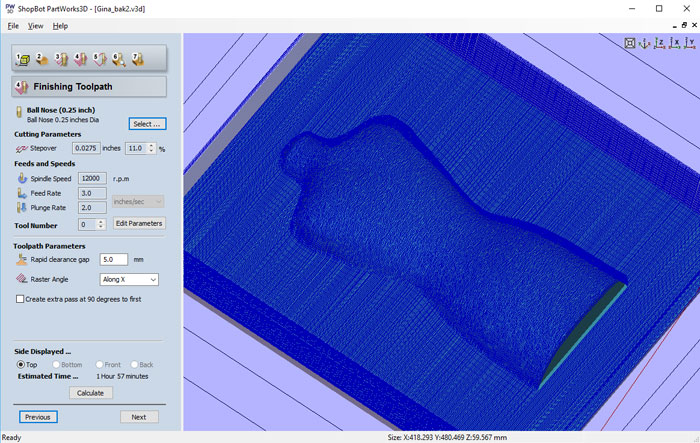
Task: Open the inches/sec units dropdown
Action: pos(138,202)
